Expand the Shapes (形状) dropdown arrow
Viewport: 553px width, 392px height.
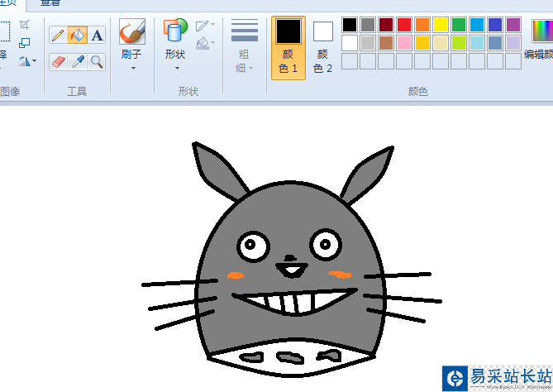click(x=177, y=68)
